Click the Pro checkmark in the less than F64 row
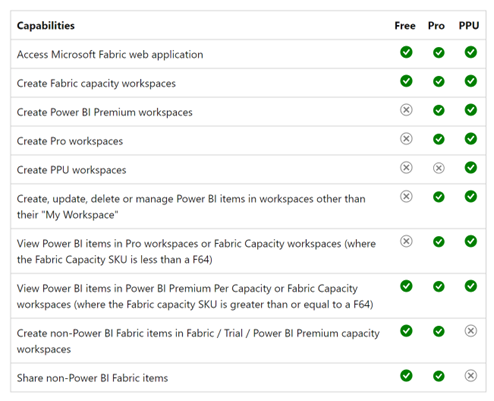The height and width of the screenshot is (401, 494). pos(439,241)
